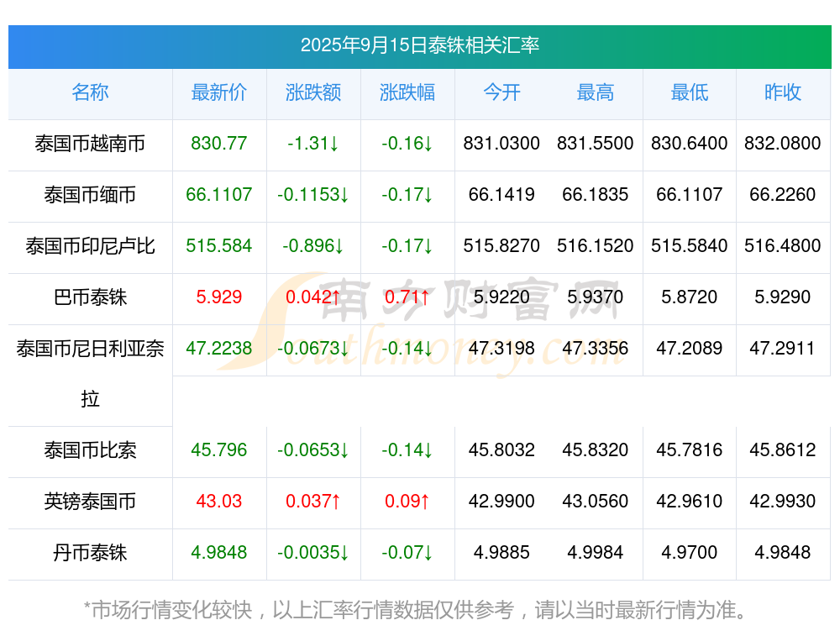Click red change amount 0.037↑

click(x=313, y=502)
